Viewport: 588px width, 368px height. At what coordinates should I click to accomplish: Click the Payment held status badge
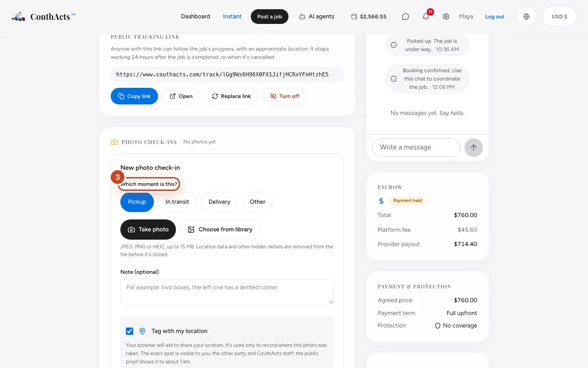[407, 201]
